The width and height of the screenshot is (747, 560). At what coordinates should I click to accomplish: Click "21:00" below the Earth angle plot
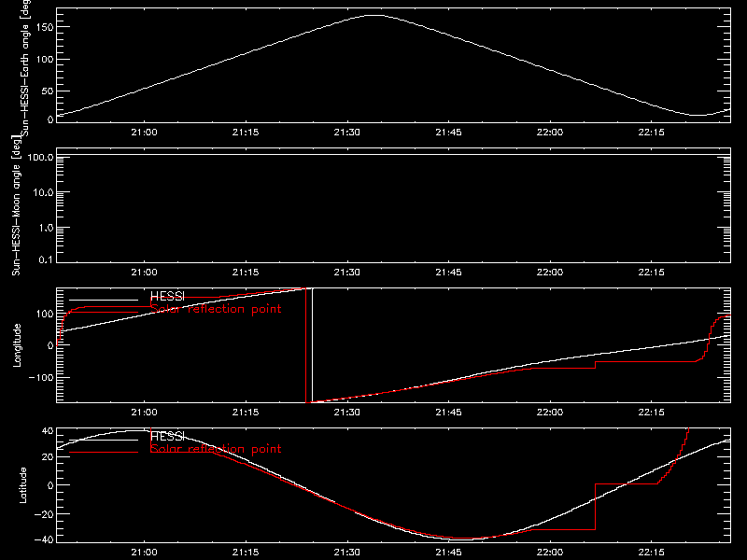click(144, 132)
